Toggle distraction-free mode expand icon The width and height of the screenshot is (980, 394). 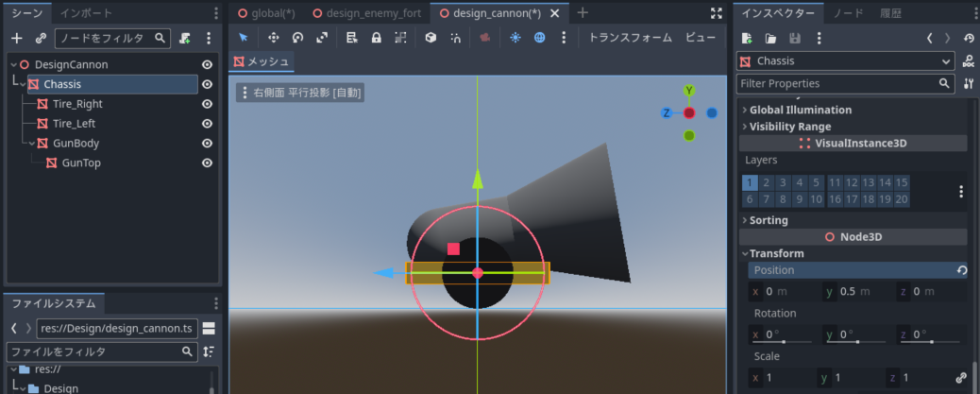pos(717,12)
